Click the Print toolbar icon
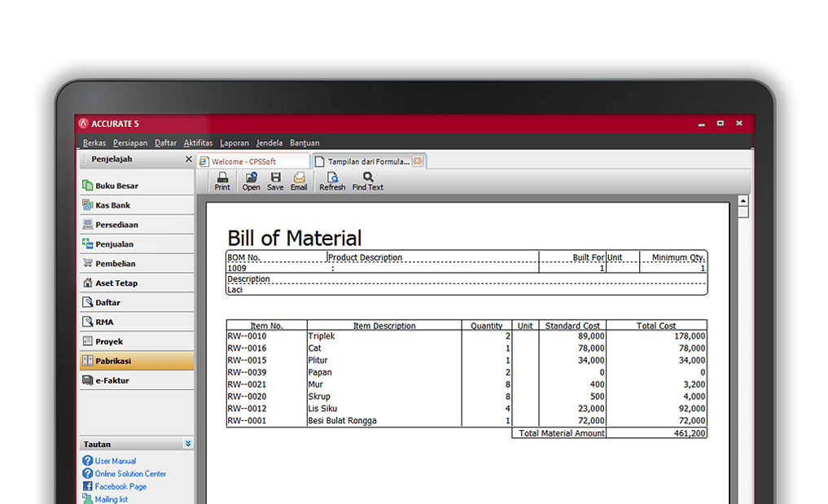 click(222, 181)
